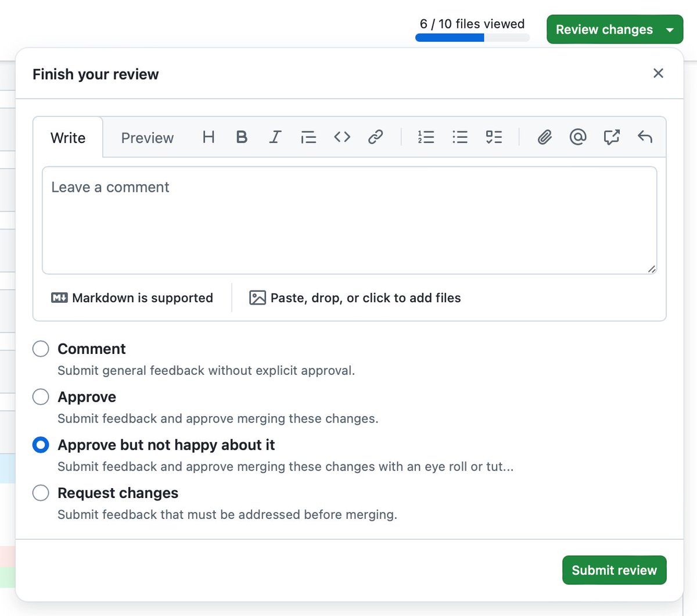Insert a saved reply with arrow icon

(645, 137)
